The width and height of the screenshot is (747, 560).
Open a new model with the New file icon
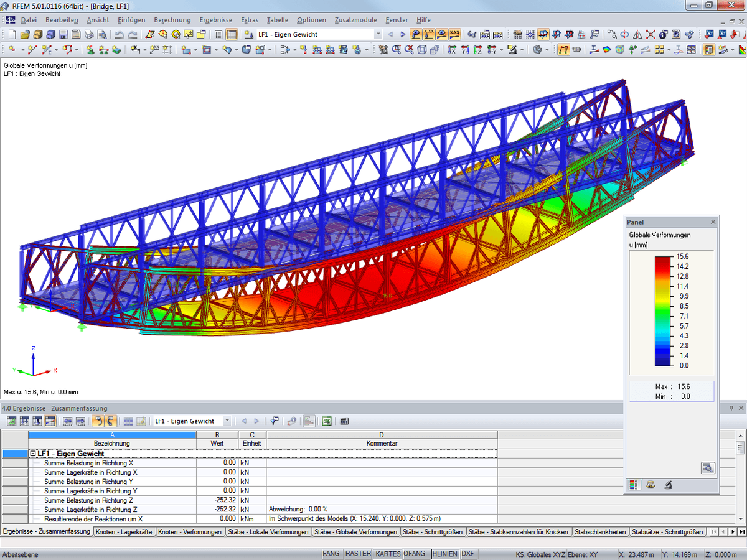[12, 35]
